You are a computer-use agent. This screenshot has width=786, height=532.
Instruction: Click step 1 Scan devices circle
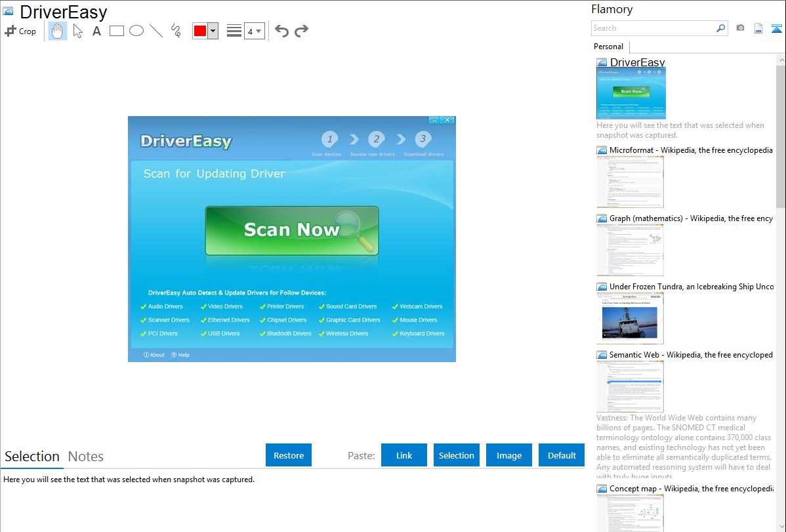329,139
